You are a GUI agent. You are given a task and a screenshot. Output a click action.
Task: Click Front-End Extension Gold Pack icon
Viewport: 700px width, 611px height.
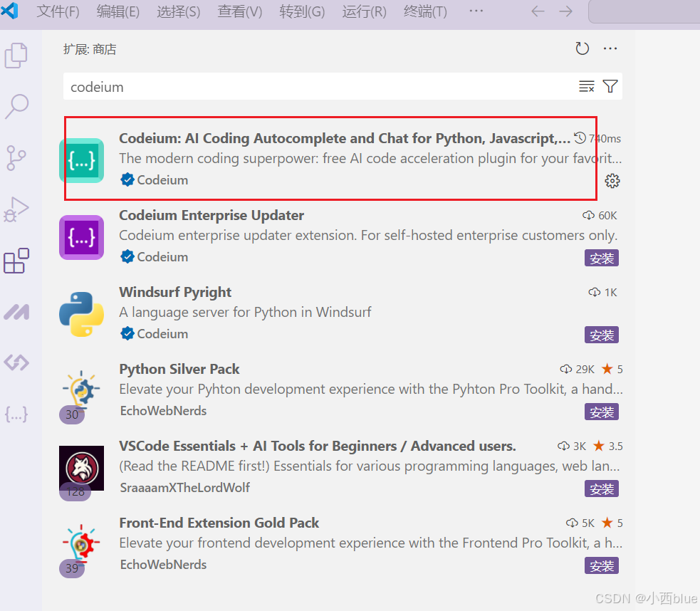[x=80, y=545]
